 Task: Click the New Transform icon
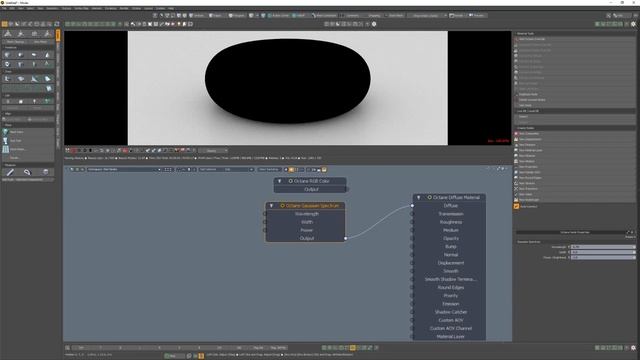point(516,189)
